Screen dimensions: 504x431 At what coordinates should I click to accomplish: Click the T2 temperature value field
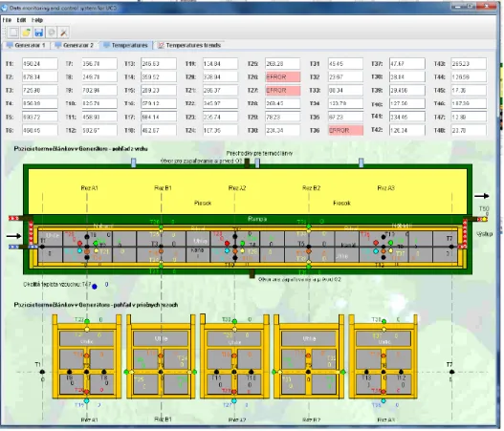point(40,77)
